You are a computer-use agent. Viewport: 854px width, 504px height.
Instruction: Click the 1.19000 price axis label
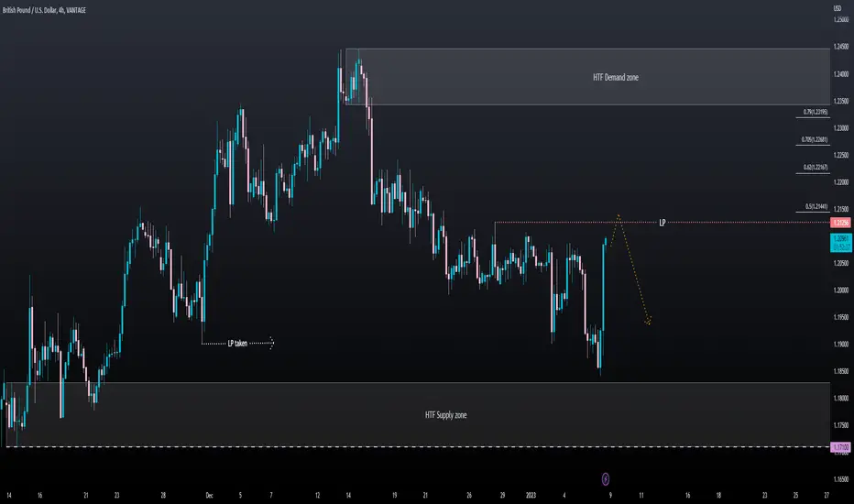(x=841, y=344)
